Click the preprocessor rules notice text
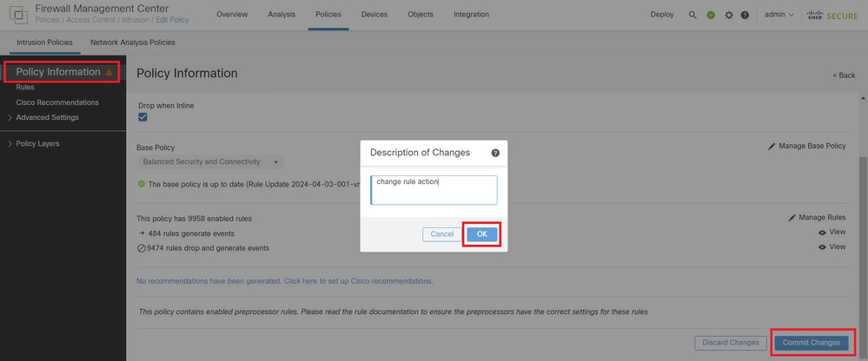The width and height of the screenshot is (868, 361). (x=393, y=312)
